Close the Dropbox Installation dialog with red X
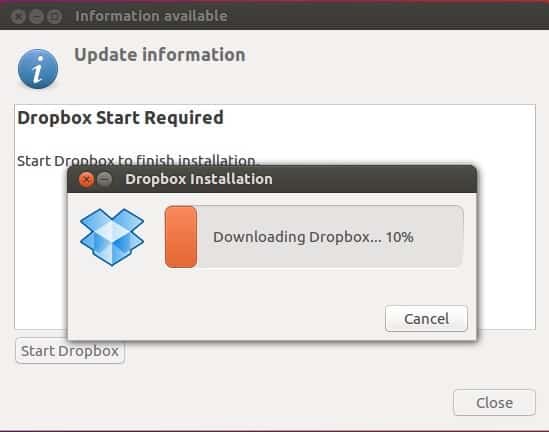This screenshot has width=549, height=432. pos(86,179)
